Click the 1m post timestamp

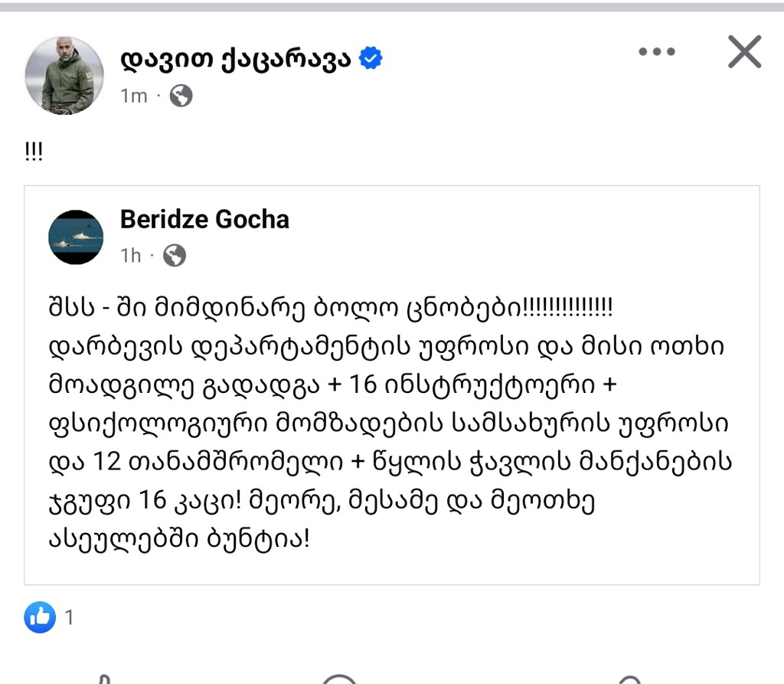tap(133, 97)
